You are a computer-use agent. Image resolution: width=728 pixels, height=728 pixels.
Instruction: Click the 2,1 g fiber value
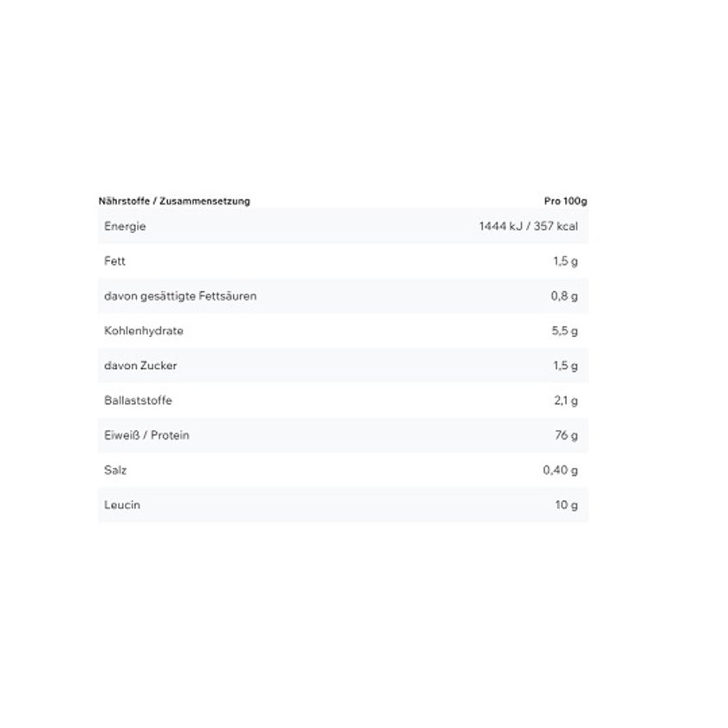[565, 400]
